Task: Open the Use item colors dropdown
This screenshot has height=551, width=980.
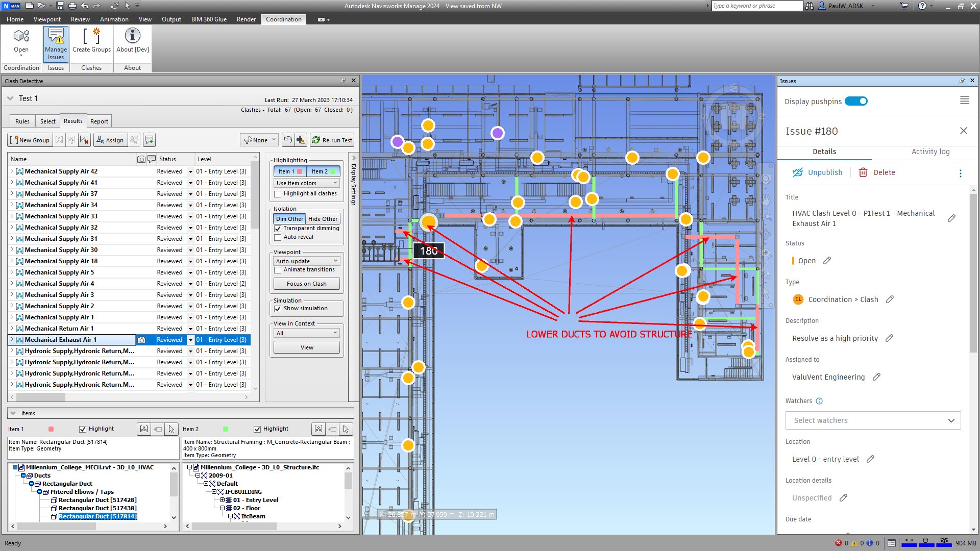Action: (x=306, y=183)
